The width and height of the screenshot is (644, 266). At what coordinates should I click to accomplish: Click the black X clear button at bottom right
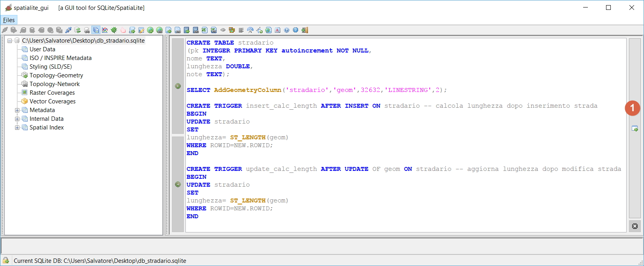pyautogui.click(x=635, y=226)
